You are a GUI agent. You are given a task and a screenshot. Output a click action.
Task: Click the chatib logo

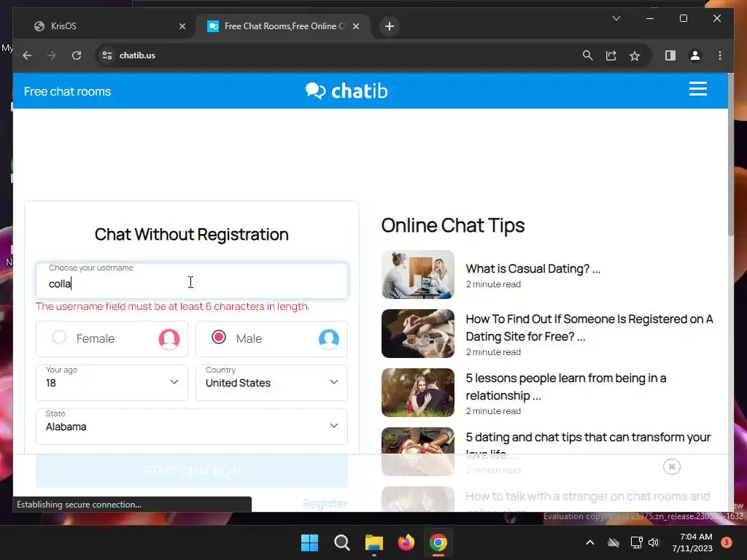click(347, 90)
